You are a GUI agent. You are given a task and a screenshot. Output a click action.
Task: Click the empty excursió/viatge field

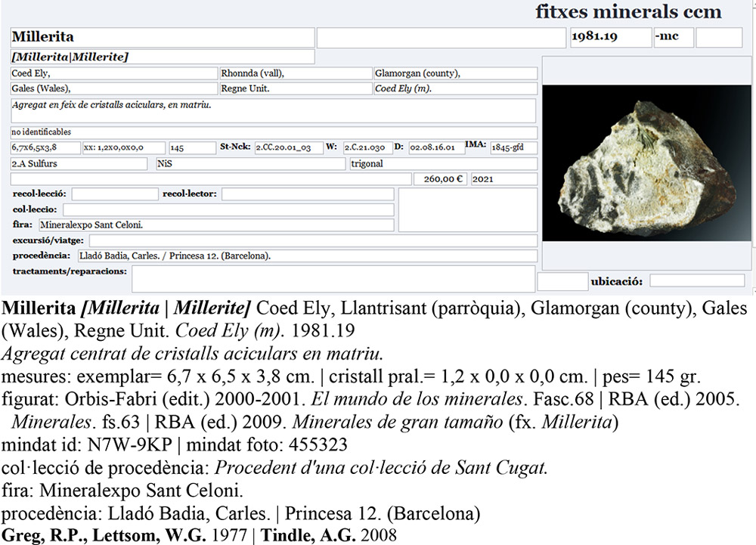pos(314,240)
